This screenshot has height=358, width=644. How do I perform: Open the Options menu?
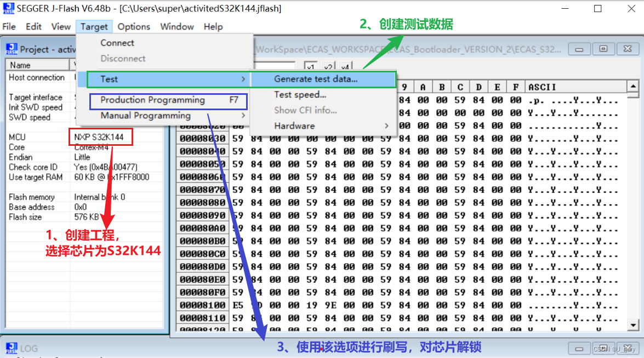point(134,27)
